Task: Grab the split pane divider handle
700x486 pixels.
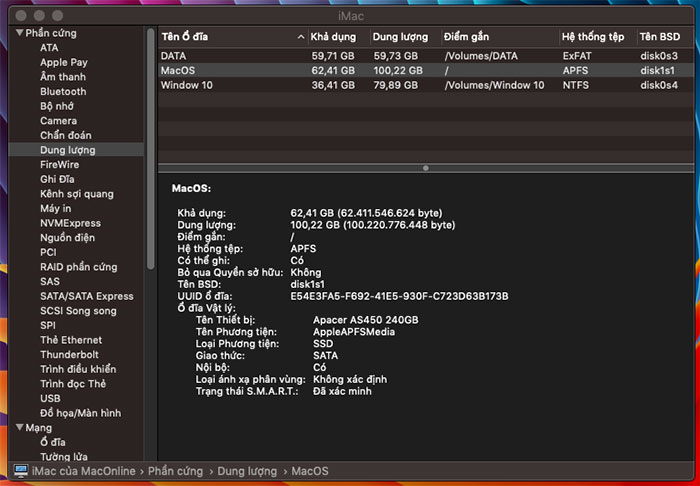Action: click(426, 168)
